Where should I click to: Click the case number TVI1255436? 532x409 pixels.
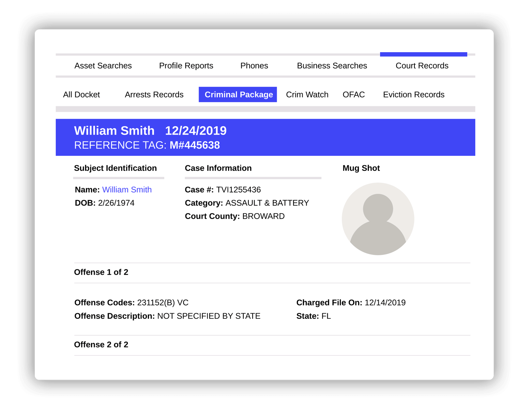pos(239,190)
